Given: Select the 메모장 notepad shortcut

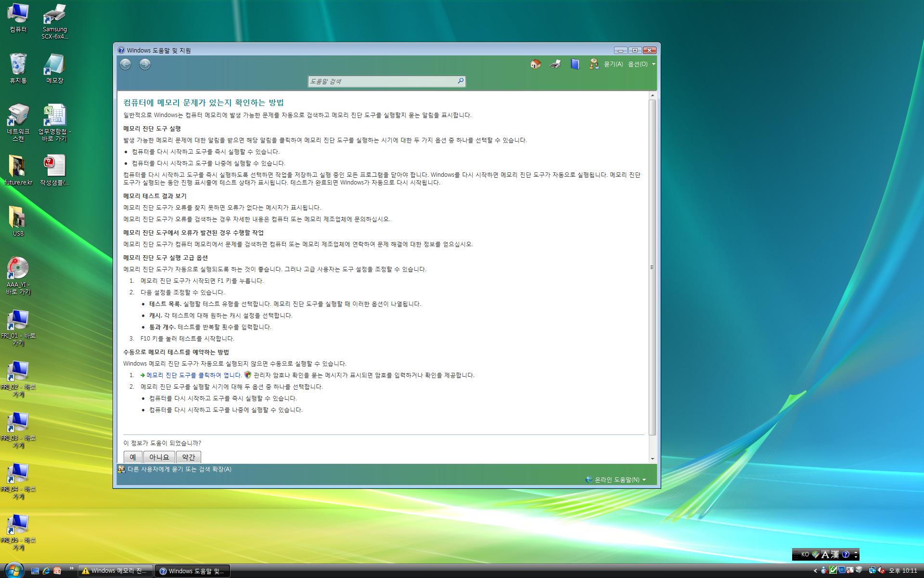Looking at the screenshot, I should click(x=55, y=69).
